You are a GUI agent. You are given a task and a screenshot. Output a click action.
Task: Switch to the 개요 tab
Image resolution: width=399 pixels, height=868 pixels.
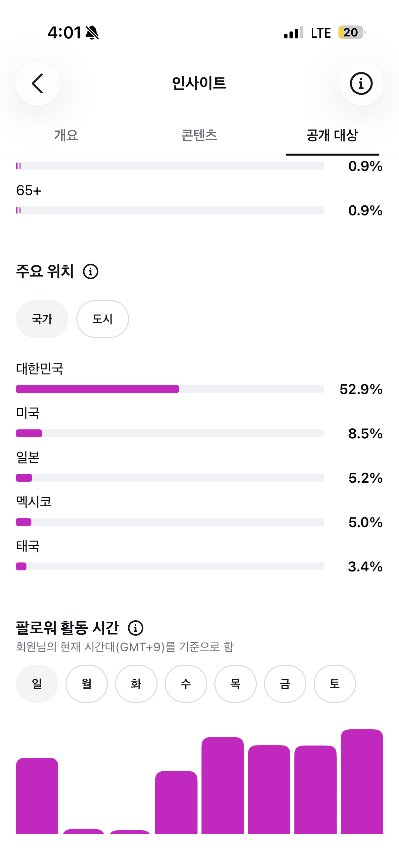66,135
